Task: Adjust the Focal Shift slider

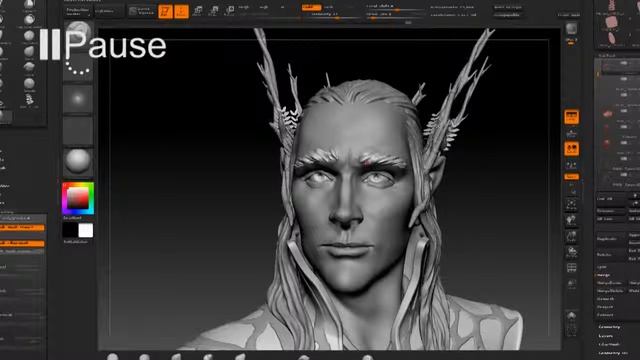Action: (395, 7)
